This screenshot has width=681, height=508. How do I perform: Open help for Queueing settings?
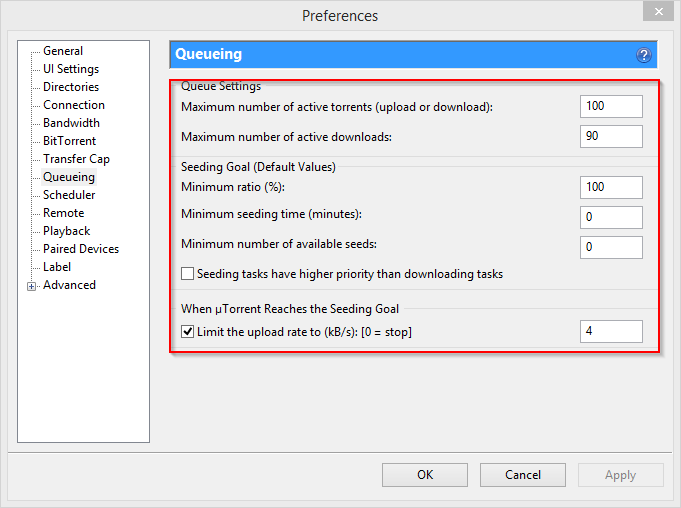[644, 55]
